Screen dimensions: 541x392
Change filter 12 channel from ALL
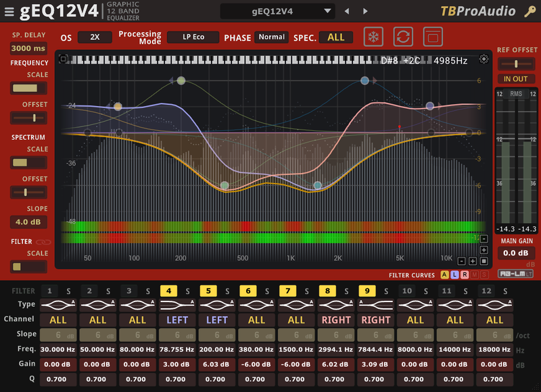(495, 320)
